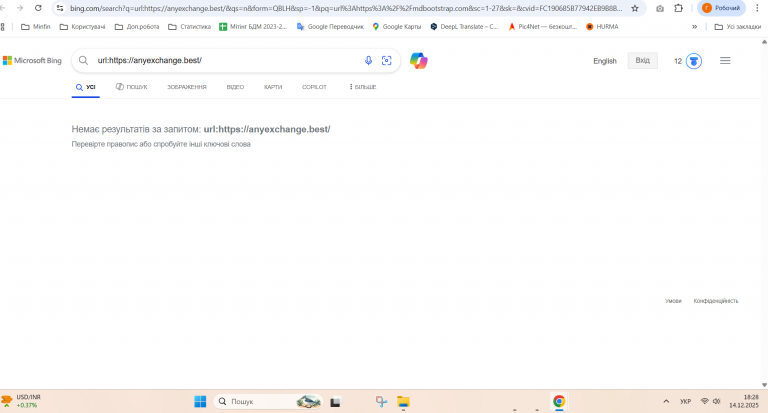Bookmark this page with the star icon
Image resolution: width=768 pixels, height=413 pixels.
(x=635, y=8)
